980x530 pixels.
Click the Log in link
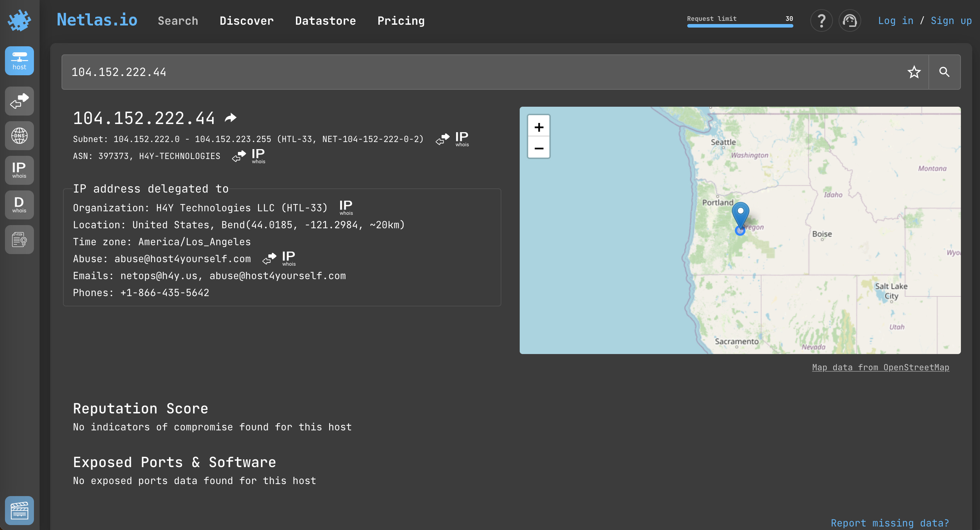click(x=896, y=20)
